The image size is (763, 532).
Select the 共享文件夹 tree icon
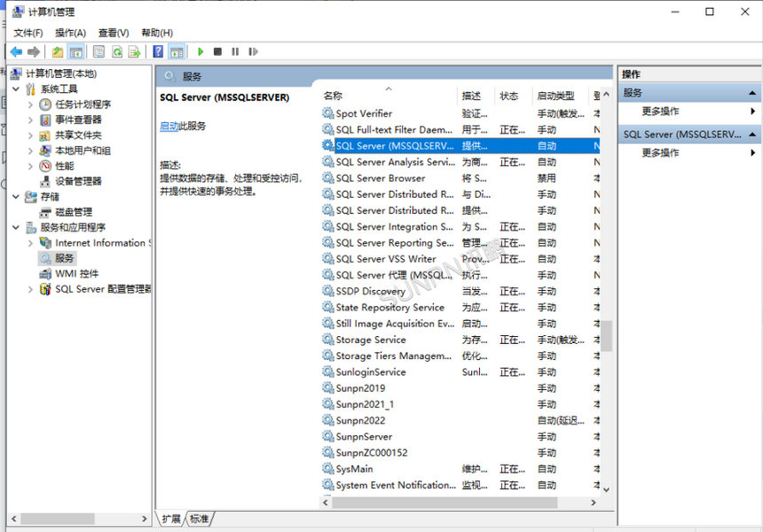pyautogui.click(x=45, y=135)
